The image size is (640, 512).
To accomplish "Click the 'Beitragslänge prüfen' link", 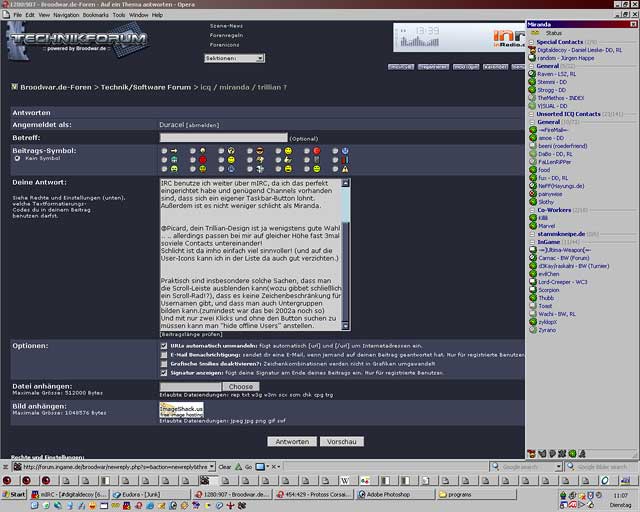I will pos(191,334).
